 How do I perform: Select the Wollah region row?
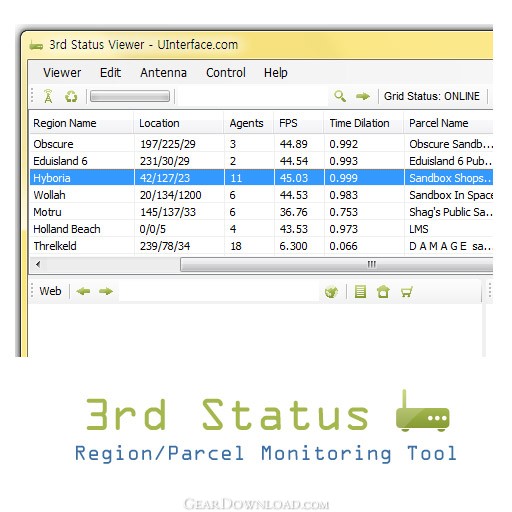pyautogui.click(x=261, y=195)
